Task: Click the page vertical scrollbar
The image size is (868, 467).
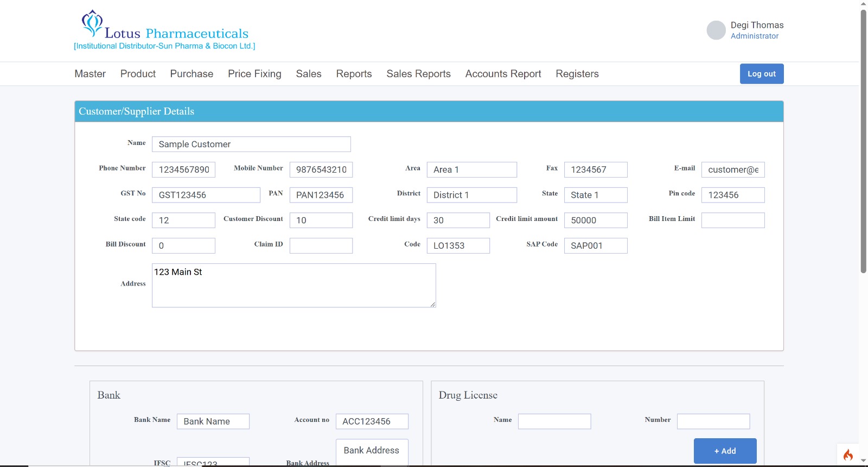Action: pyautogui.click(x=863, y=141)
